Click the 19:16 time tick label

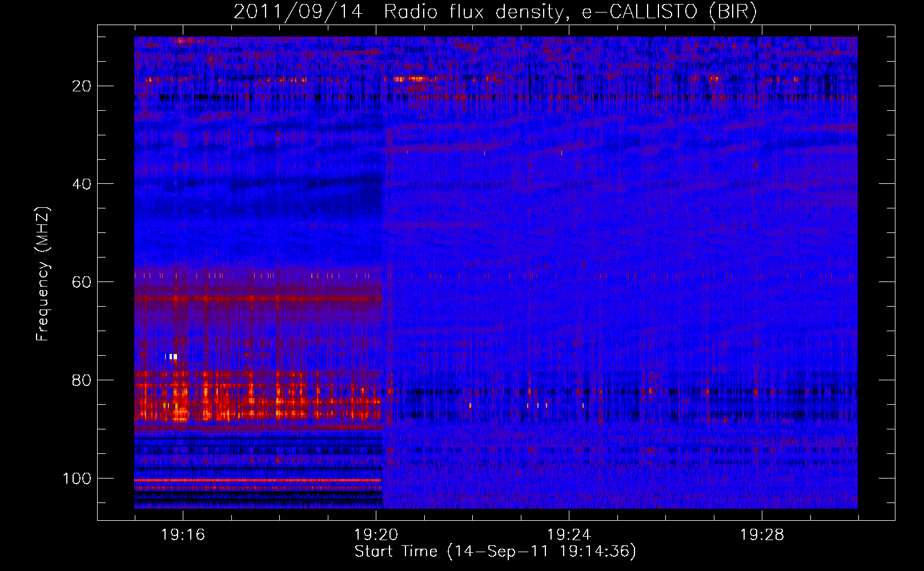[183, 535]
